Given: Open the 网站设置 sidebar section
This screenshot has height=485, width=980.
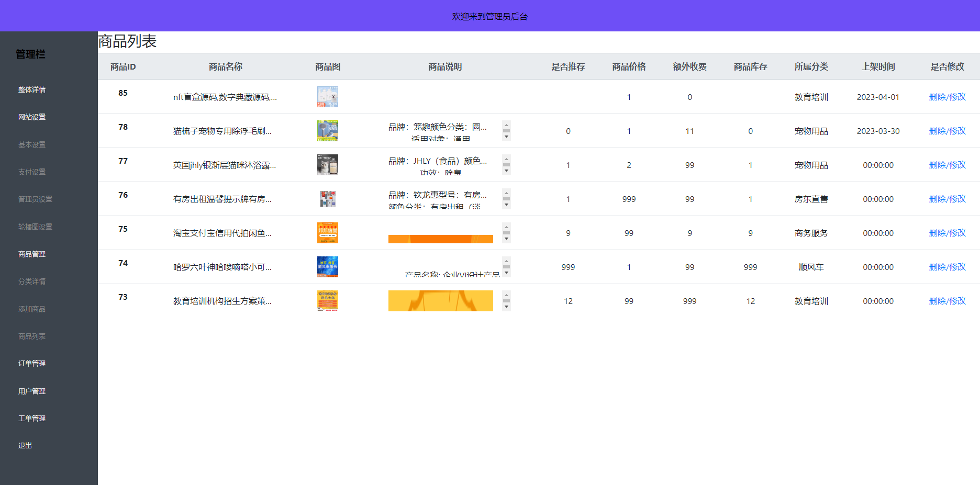Looking at the screenshot, I should (x=32, y=117).
